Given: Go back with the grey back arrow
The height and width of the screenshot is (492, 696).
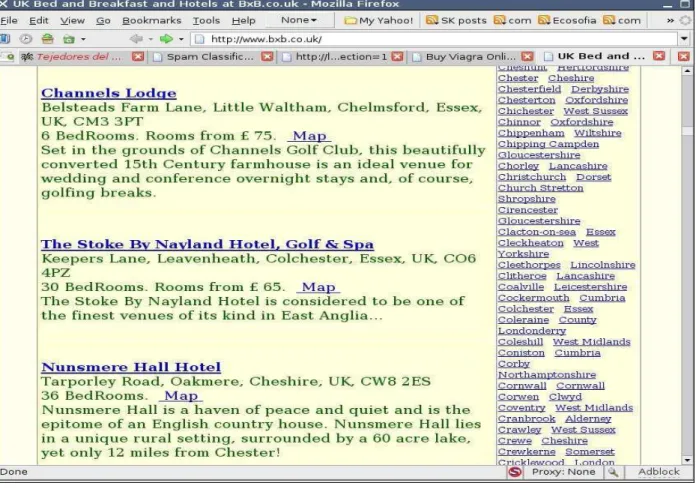Looking at the screenshot, I should coord(136,39).
